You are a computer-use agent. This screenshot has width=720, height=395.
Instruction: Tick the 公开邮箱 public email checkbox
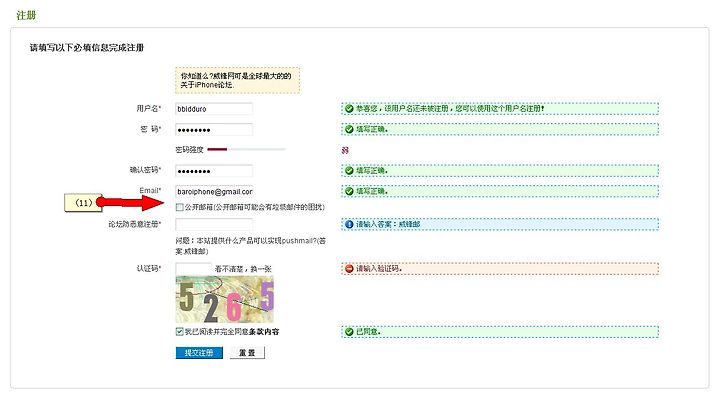tap(180, 207)
